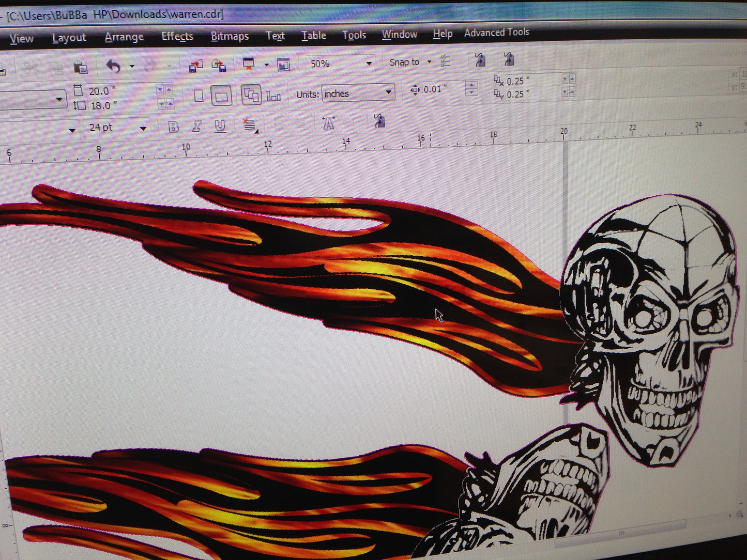The height and width of the screenshot is (560, 747).
Task: Apply bold formatting with the B button
Action: (x=173, y=126)
